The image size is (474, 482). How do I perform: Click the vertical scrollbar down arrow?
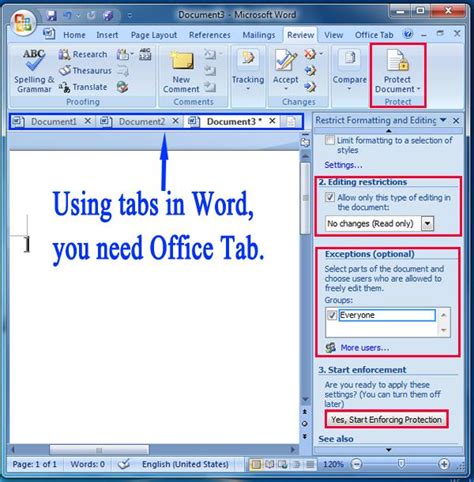point(305,399)
